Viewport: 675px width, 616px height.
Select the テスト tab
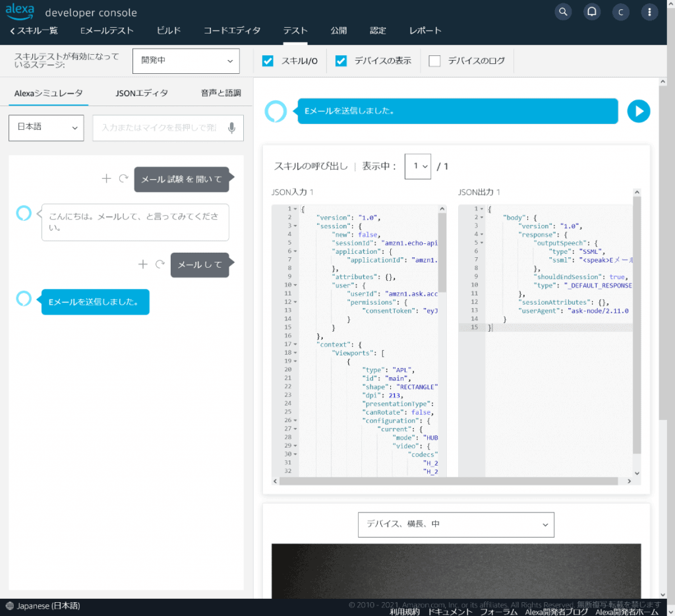coord(295,30)
